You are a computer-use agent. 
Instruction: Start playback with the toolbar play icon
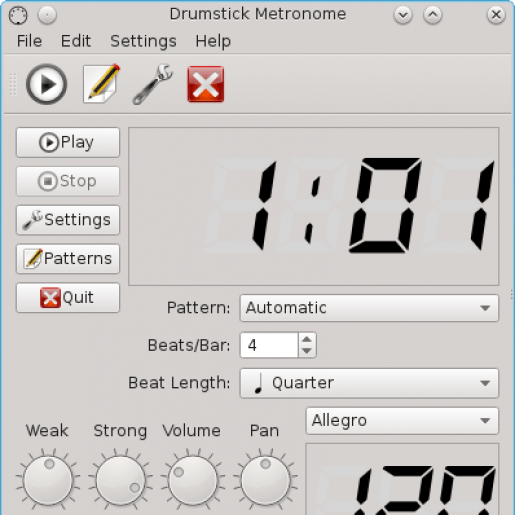(x=46, y=84)
